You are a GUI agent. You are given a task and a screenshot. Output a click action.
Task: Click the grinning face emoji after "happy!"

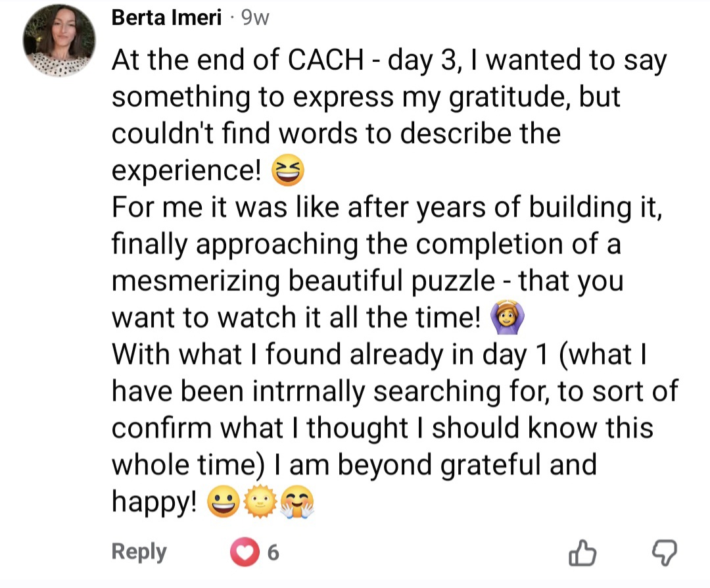point(222,503)
